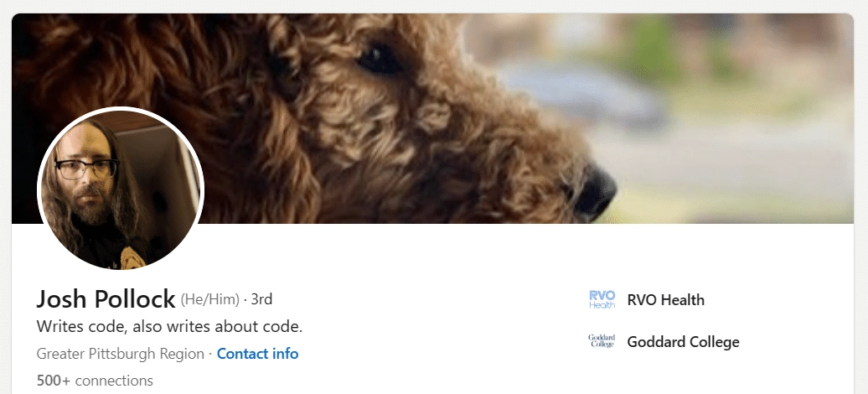Image resolution: width=868 pixels, height=394 pixels.
Task: Click the 3rd degree connection badge
Action: [x=262, y=299]
